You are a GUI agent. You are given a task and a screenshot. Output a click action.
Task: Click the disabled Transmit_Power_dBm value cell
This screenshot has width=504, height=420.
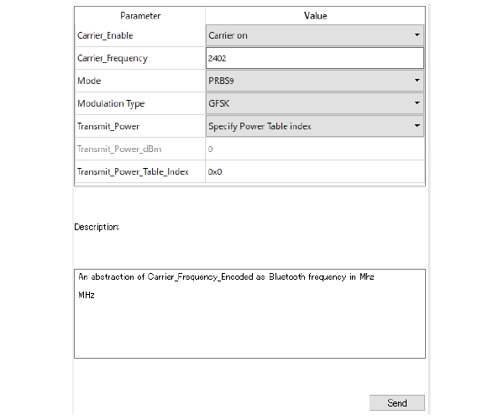click(315, 149)
